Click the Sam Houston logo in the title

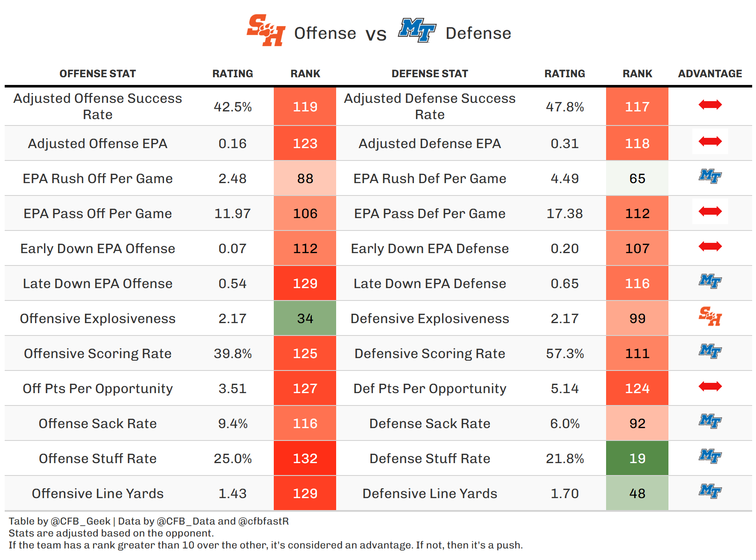(x=266, y=30)
